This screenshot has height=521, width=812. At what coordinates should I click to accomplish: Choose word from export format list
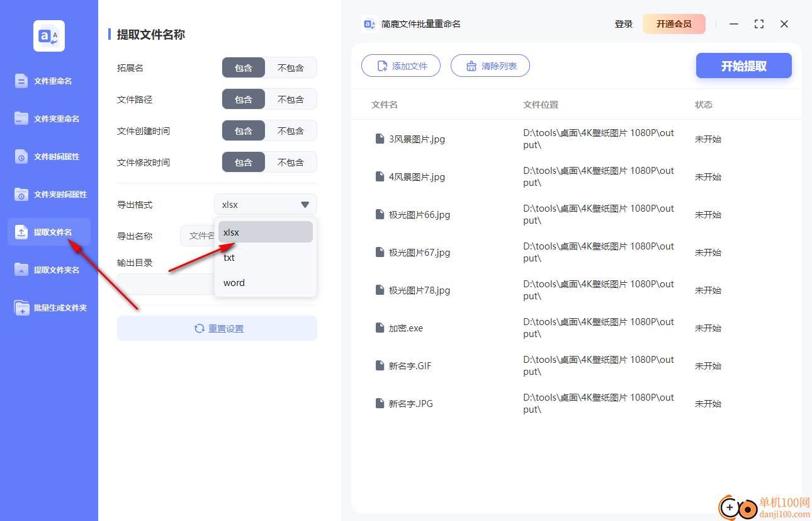[266, 282]
